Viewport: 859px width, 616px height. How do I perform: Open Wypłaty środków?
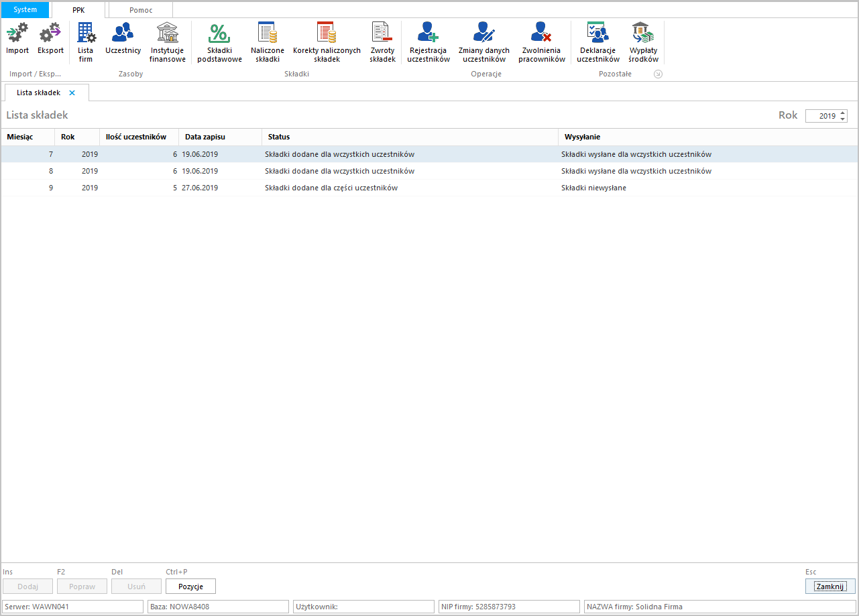pyautogui.click(x=643, y=43)
